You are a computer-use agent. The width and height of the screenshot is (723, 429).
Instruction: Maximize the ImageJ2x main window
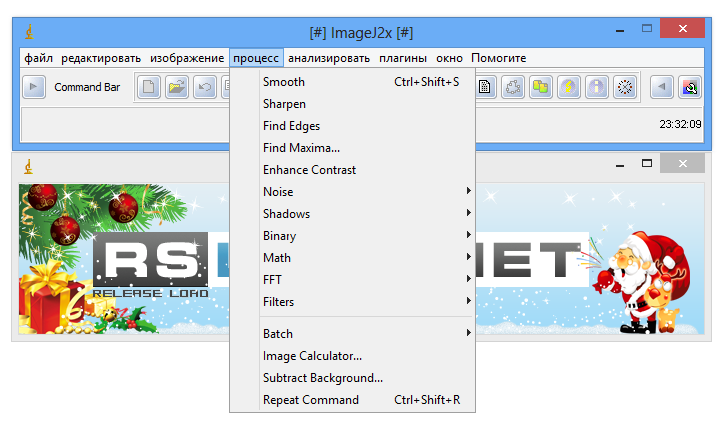click(x=647, y=29)
